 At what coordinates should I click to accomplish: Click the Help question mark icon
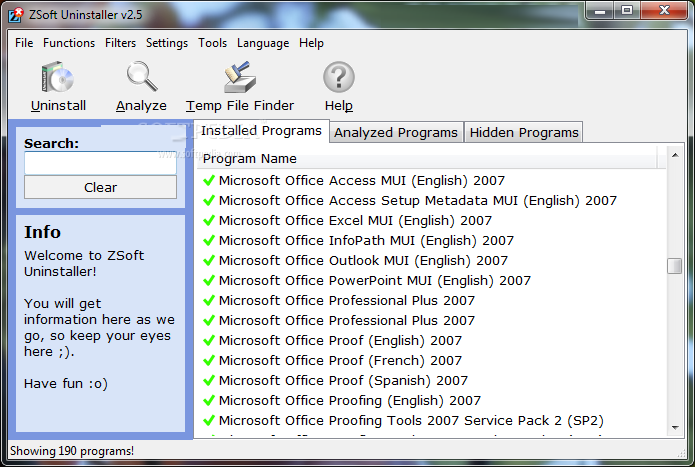(339, 77)
